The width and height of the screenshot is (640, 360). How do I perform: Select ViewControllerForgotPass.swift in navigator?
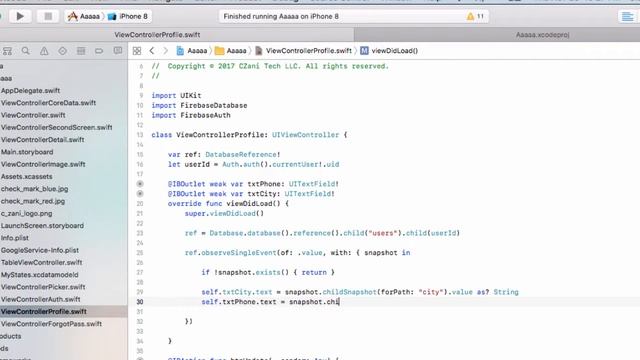(51, 324)
